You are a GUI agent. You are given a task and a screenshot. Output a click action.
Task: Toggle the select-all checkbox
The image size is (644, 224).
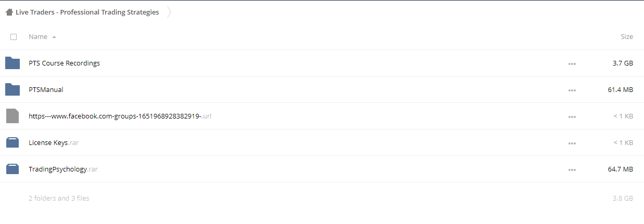pos(14,37)
